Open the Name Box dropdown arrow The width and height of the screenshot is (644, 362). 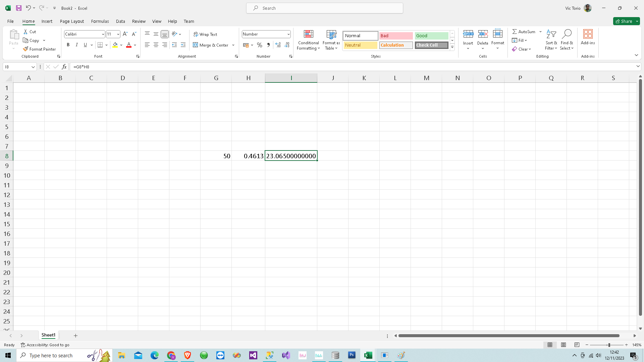33,67
